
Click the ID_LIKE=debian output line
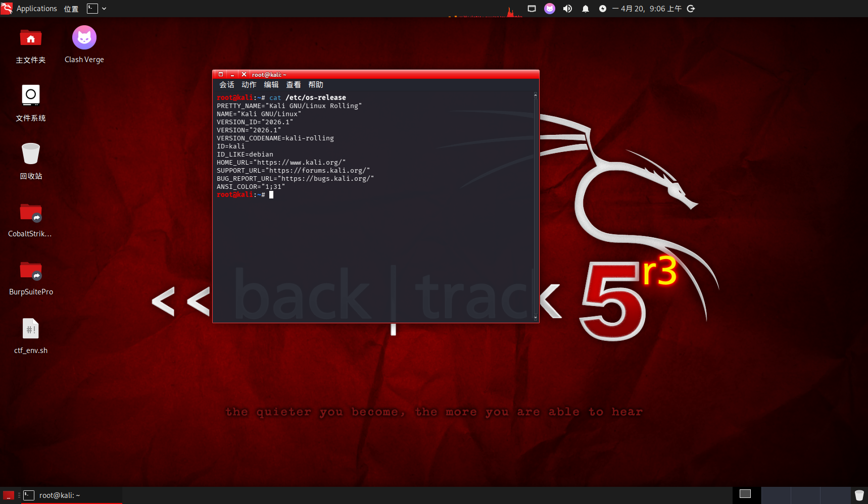(x=245, y=155)
